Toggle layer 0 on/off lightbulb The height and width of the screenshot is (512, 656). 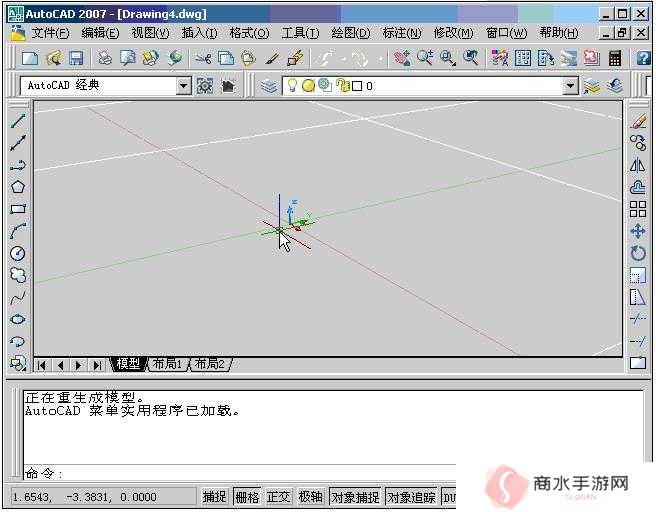[x=292, y=86]
